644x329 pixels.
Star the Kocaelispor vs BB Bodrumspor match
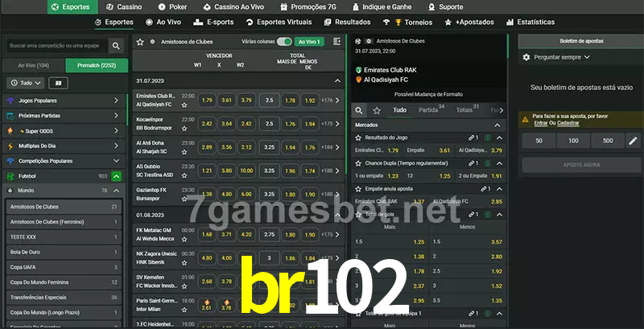point(188,127)
